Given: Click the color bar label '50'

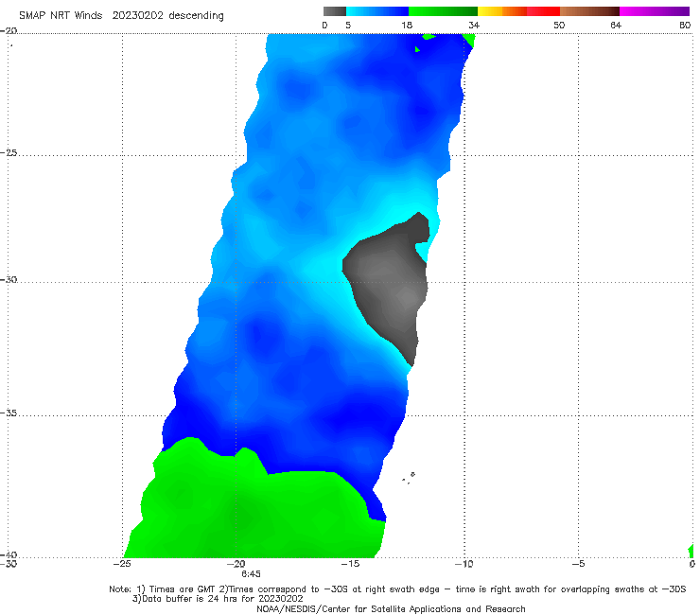Looking at the screenshot, I should click(x=559, y=25).
